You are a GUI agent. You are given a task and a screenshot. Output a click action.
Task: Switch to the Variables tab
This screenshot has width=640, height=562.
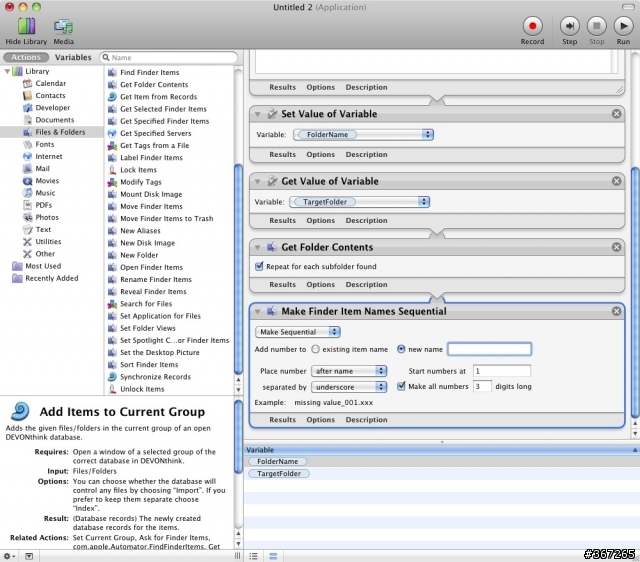[73, 58]
